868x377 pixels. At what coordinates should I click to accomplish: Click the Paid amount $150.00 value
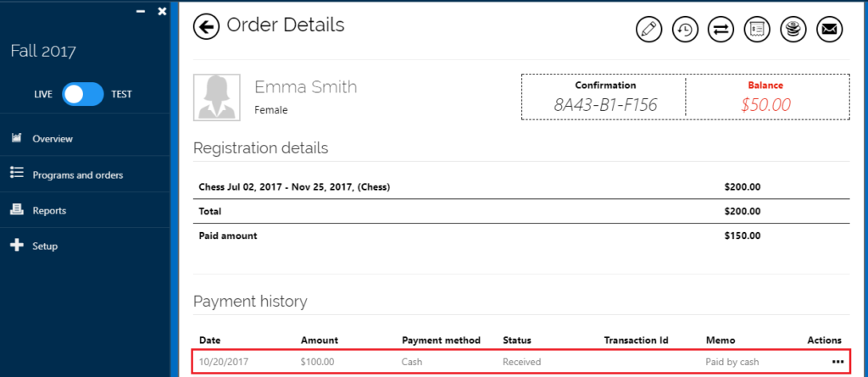click(x=742, y=236)
